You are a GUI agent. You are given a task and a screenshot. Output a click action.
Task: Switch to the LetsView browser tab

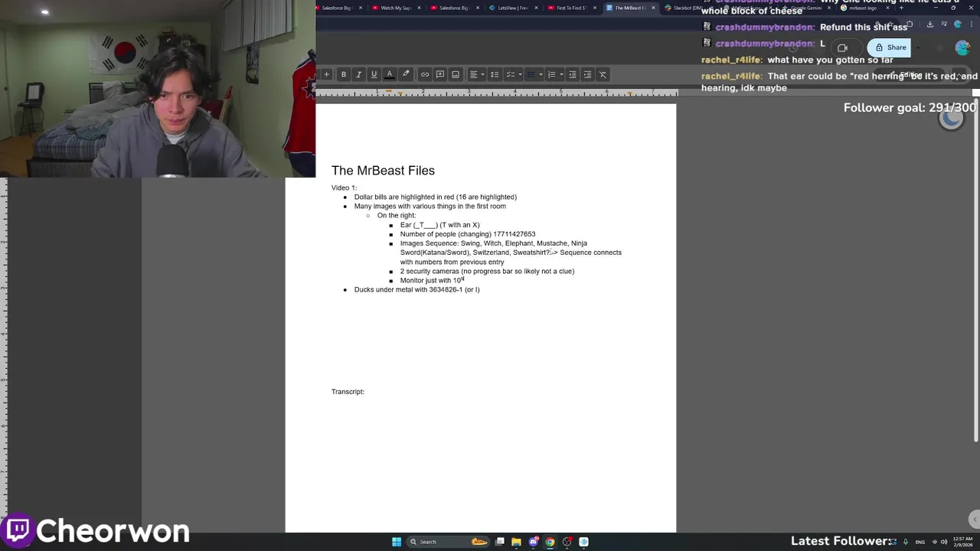[512, 8]
